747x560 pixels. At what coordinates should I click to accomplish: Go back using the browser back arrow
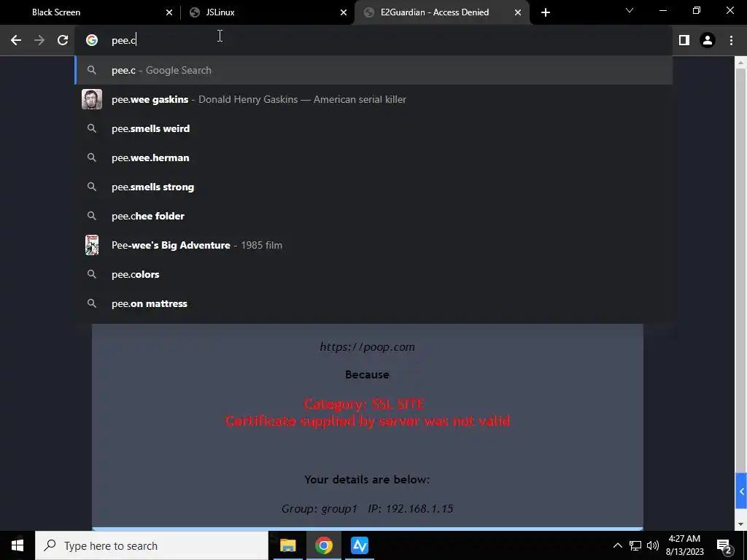16,41
